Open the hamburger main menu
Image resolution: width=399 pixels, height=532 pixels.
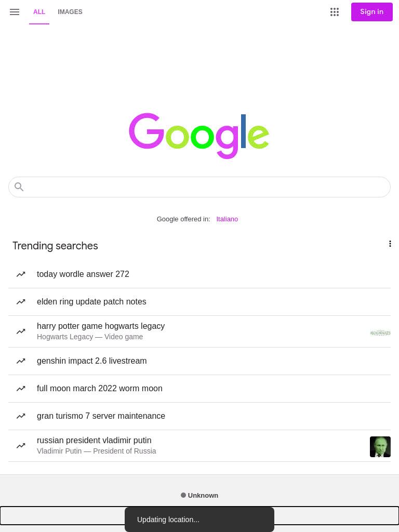click(14, 12)
